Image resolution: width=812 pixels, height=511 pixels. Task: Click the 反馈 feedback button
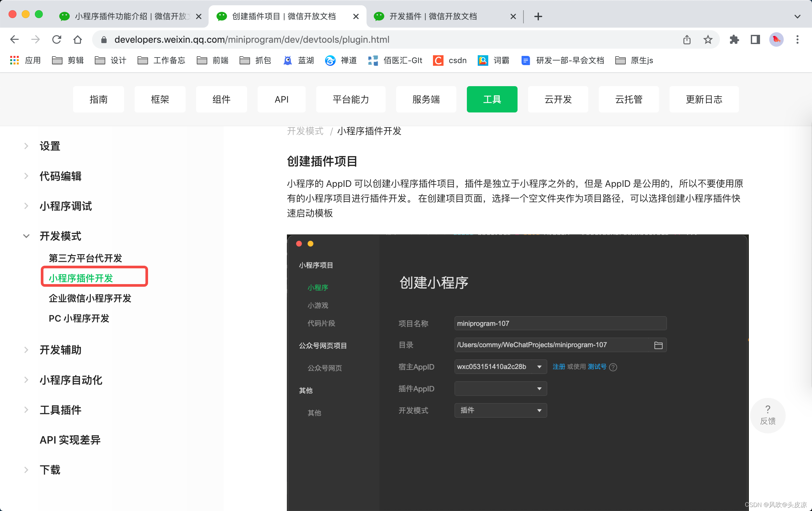(x=768, y=415)
